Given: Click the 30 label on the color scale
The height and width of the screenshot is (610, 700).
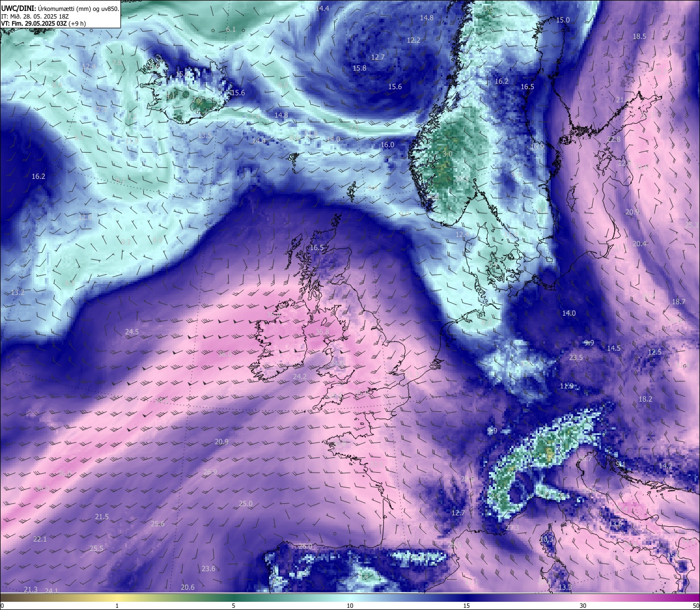Looking at the screenshot, I should [x=583, y=606].
